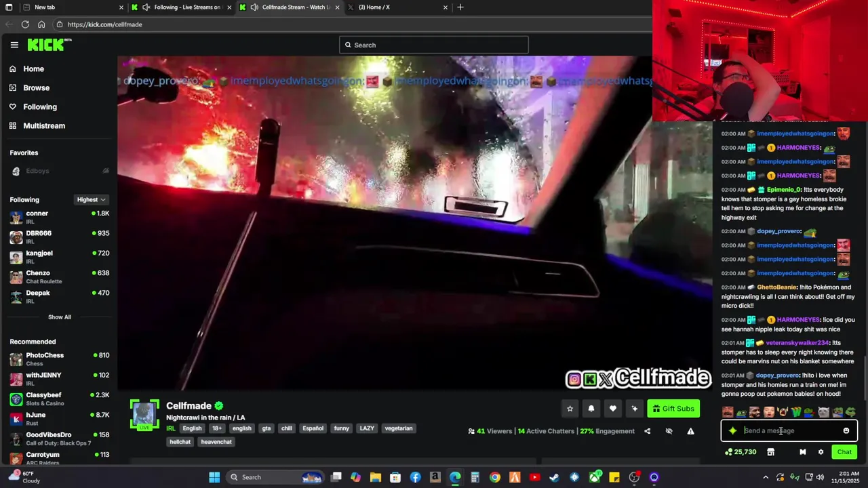Open DBR666 channel in Following
Screen dimensions: 868x488
click(59, 237)
